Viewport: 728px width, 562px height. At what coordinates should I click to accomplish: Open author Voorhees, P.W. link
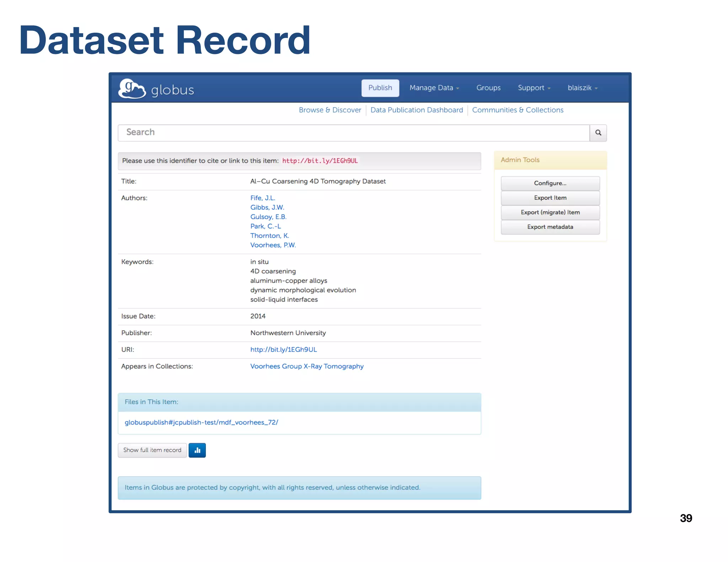(273, 245)
